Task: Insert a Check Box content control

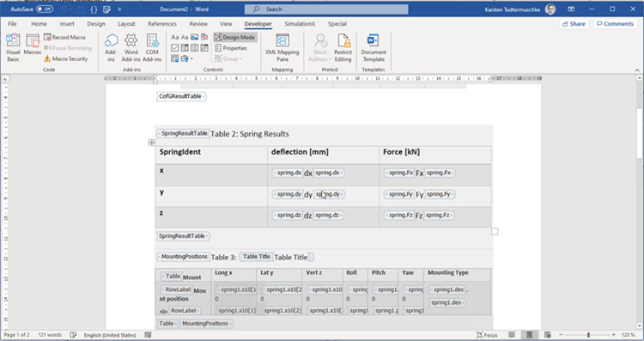Action: 174,47
